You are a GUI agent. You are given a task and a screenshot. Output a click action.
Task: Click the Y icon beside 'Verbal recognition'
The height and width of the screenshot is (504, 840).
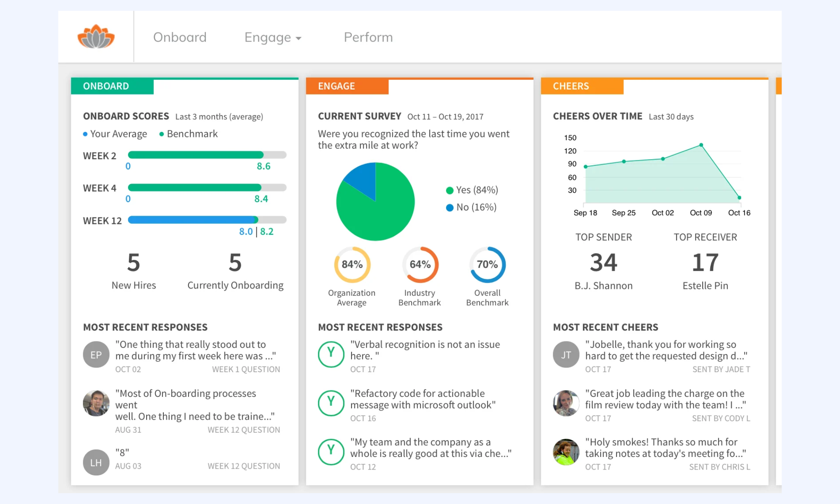331,354
